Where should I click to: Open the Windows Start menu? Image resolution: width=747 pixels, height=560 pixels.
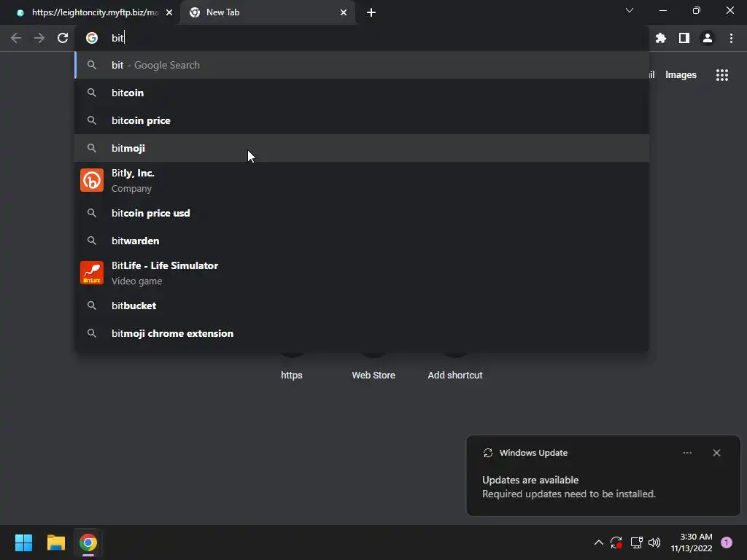(23, 542)
